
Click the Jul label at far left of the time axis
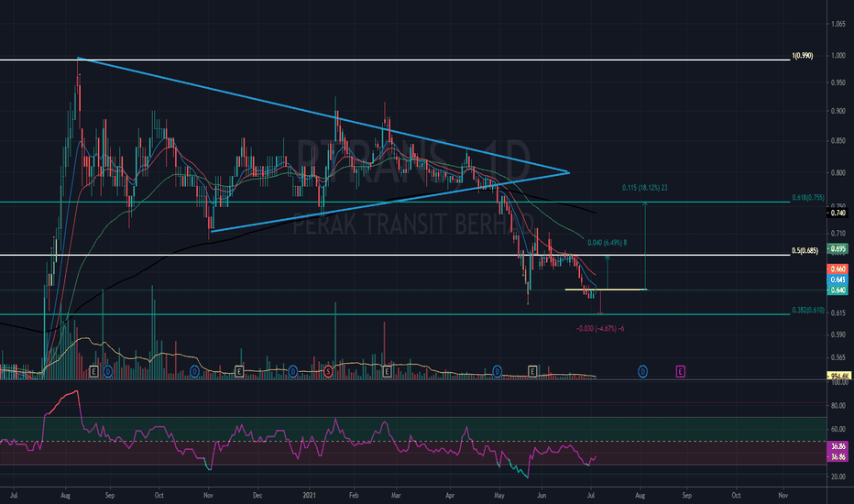[x=14, y=495]
